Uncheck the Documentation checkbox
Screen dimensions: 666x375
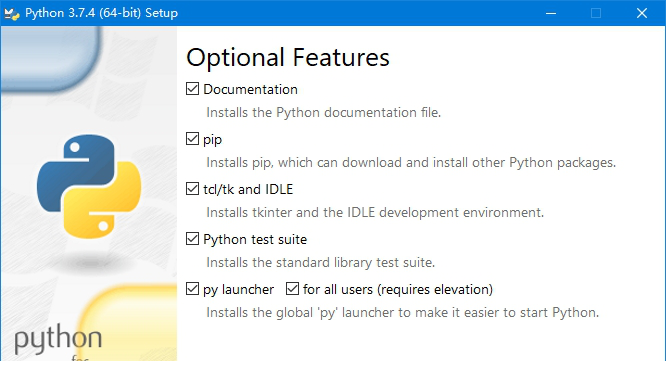(x=192, y=89)
